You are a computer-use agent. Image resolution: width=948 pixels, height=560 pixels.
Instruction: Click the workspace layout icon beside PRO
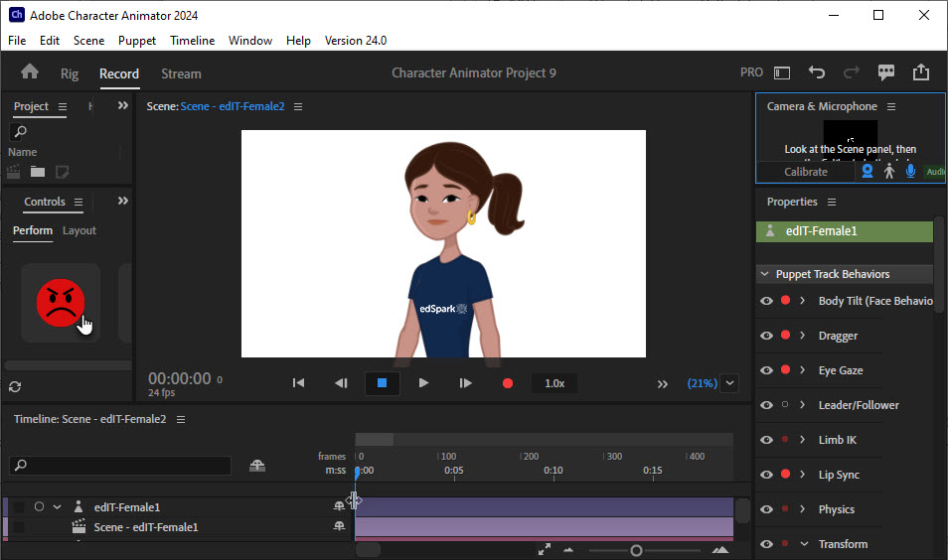click(782, 73)
